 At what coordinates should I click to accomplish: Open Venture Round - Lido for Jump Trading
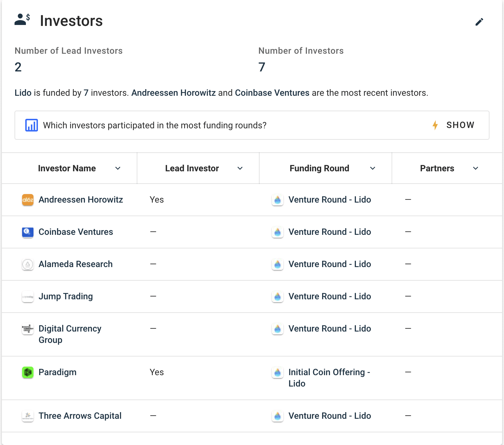[330, 296]
